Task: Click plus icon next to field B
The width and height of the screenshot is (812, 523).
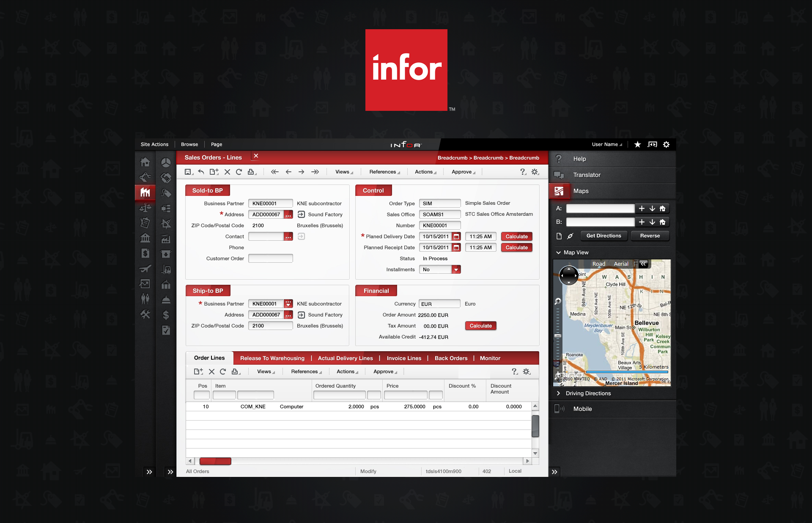Action: pos(642,222)
